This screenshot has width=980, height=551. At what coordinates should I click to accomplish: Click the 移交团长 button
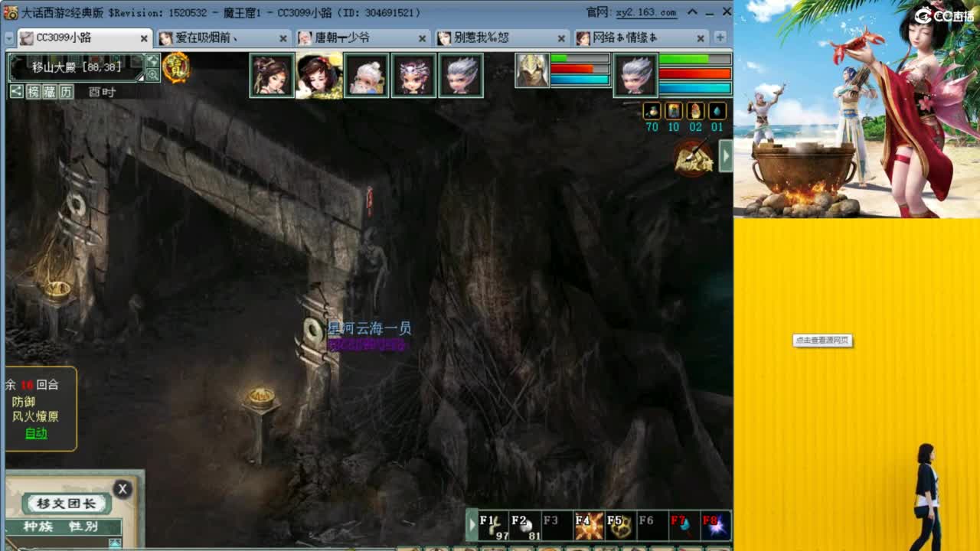click(67, 504)
